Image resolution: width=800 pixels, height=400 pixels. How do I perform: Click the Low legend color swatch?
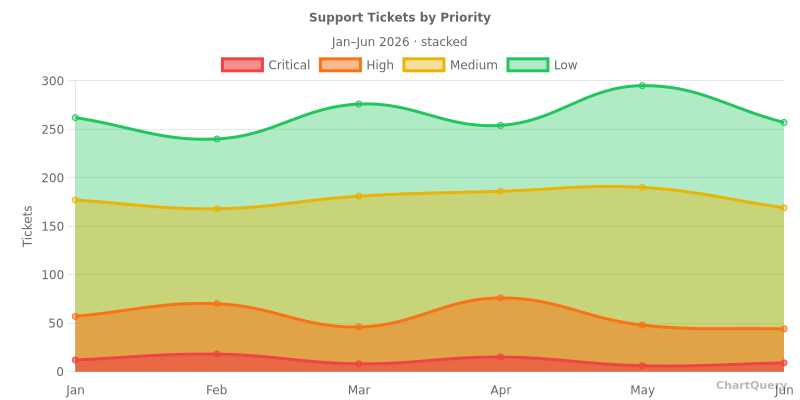pos(528,65)
